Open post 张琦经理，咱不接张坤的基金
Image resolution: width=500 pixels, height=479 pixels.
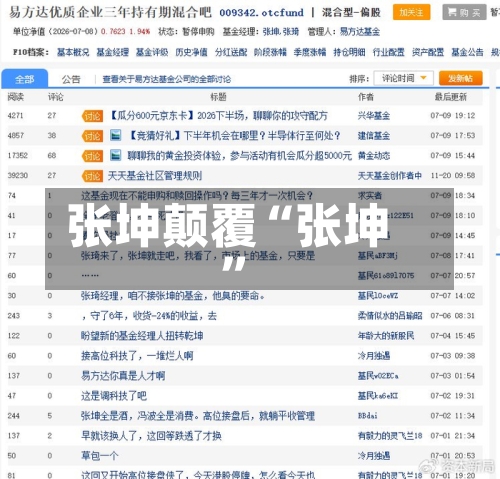[x=172, y=296]
